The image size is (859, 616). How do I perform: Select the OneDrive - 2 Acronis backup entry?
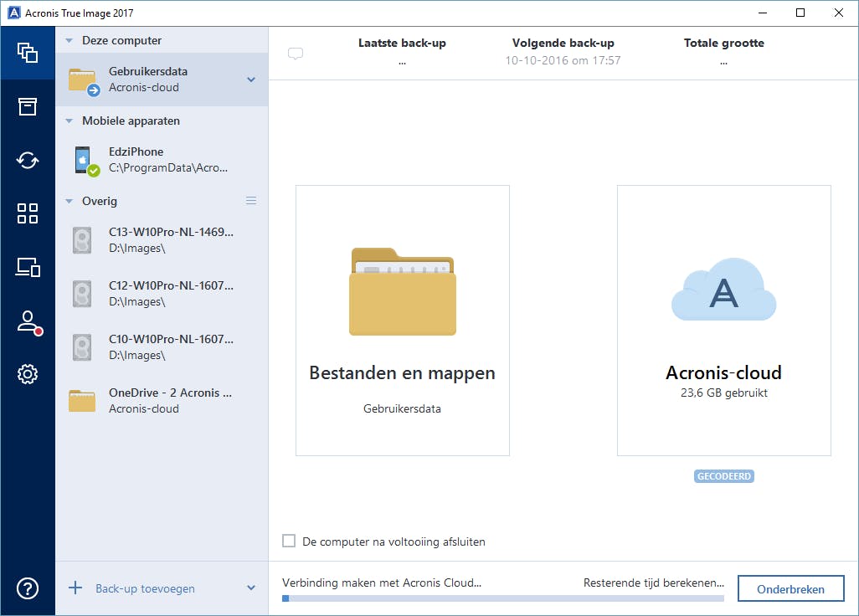162,401
